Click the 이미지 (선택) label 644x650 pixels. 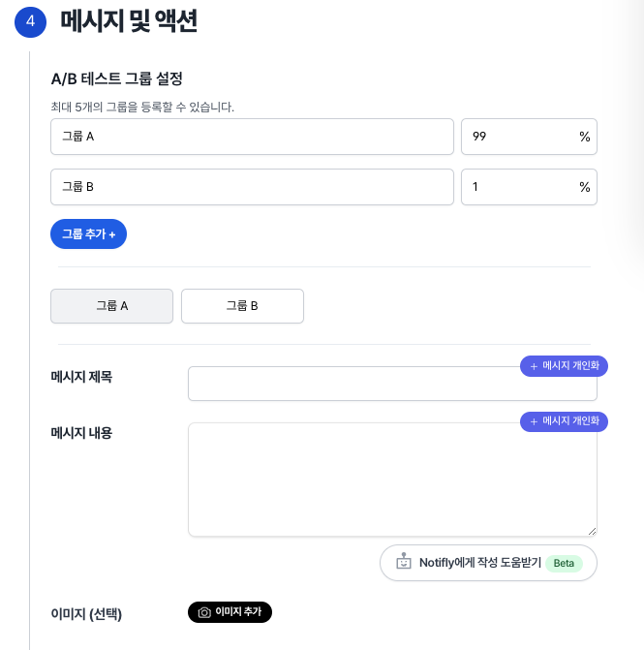click(x=86, y=613)
